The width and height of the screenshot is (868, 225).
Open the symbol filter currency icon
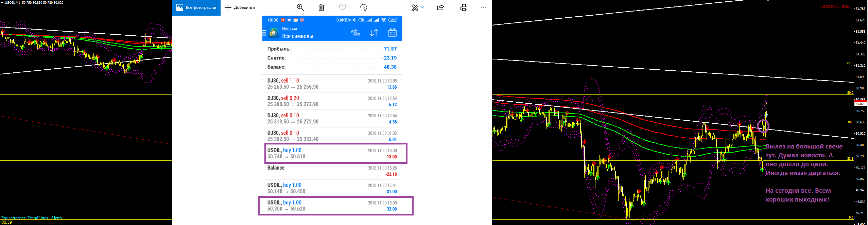(x=355, y=33)
